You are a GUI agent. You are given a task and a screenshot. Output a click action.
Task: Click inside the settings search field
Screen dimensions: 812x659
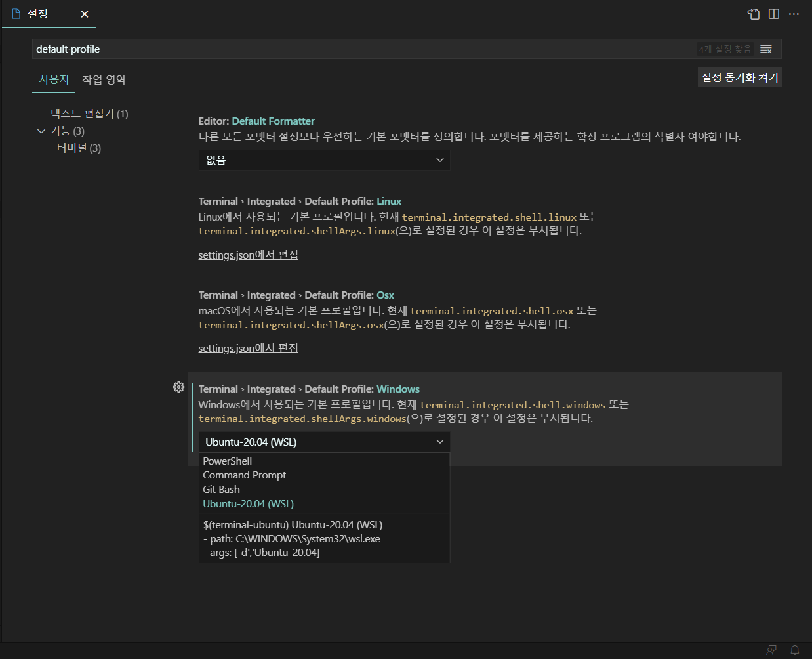click(328, 49)
